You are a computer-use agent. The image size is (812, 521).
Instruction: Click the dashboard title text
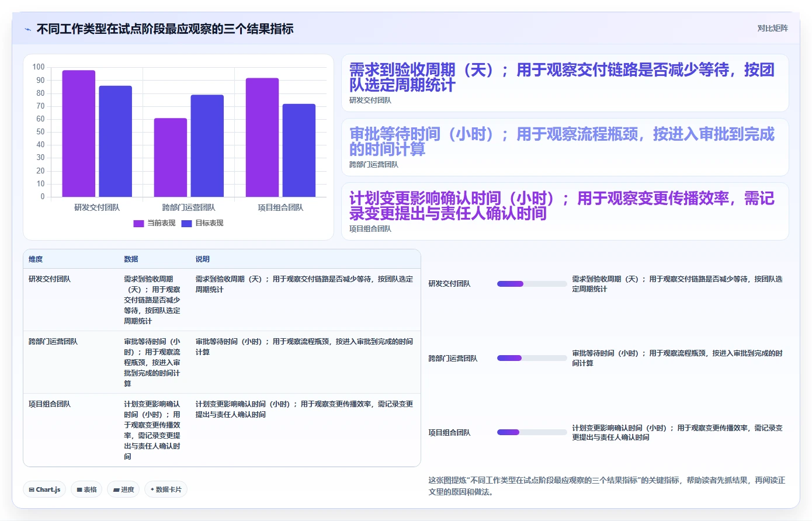(165, 29)
